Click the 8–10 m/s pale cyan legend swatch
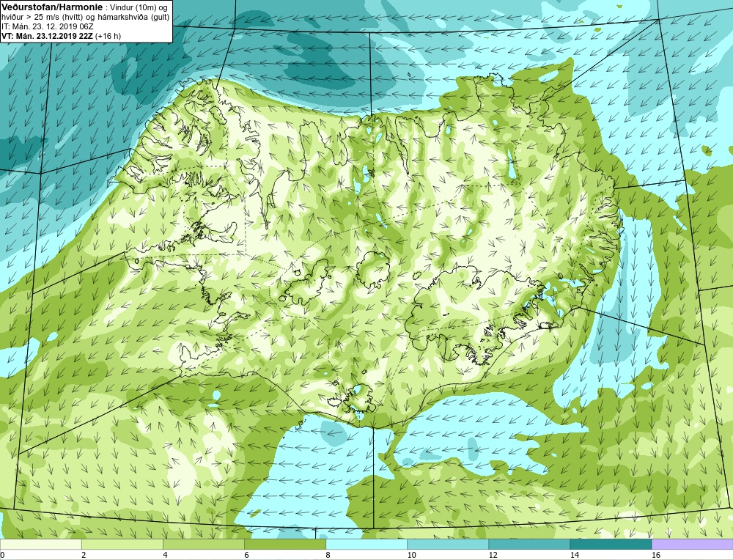 tap(366, 544)
